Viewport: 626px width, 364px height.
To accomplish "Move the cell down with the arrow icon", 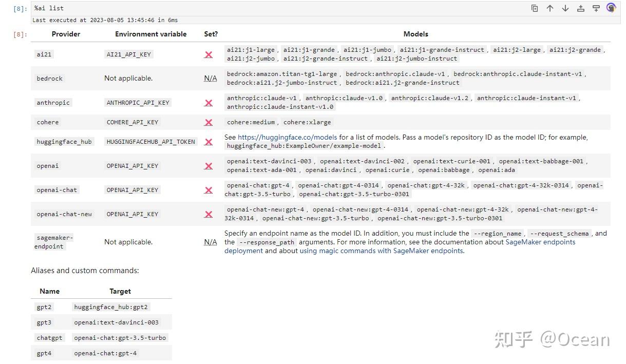I will [565, 8].
